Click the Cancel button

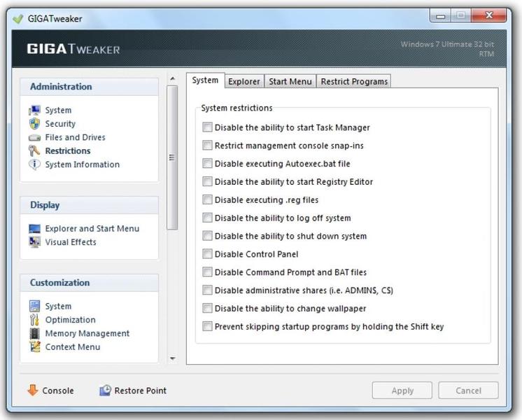(468, 391)
